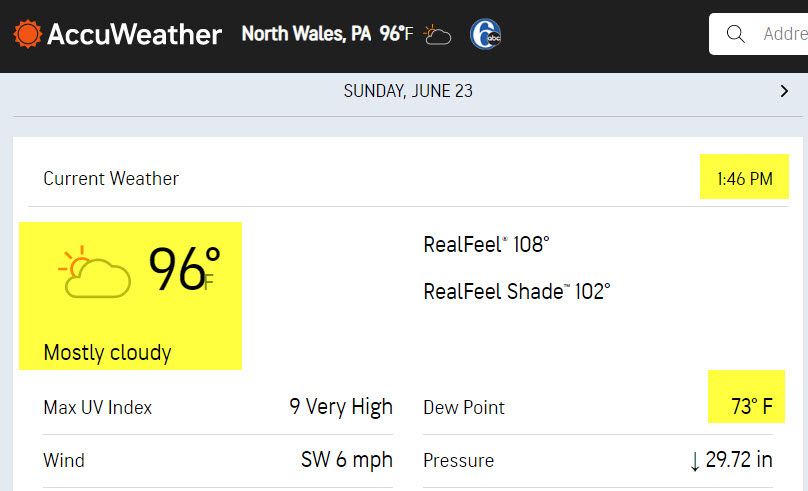Open the 6abc station logo
This screenshot has width=808, height=491.
click(x=485, y=35)
